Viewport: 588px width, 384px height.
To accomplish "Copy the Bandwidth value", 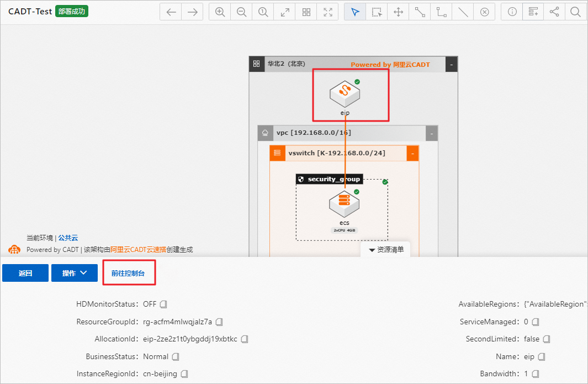I will [536, 374].
